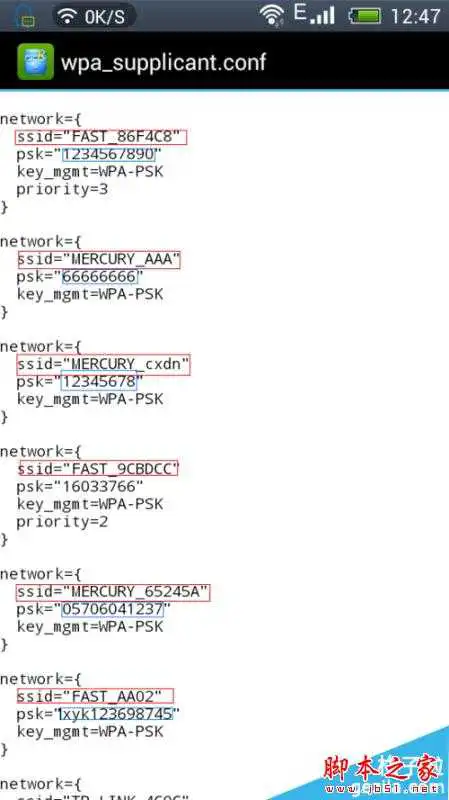Viewport: 449px width, 800px height.
Task: Tap the psk value 66666666
Action: [100, 277]
